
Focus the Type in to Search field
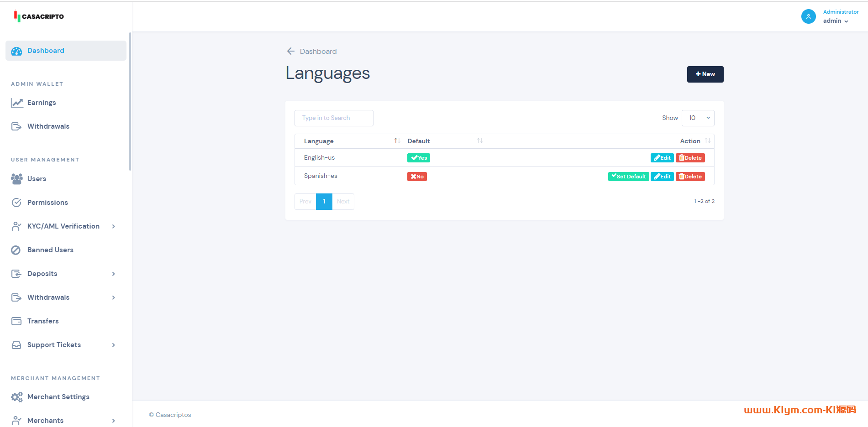pos(334,118)
